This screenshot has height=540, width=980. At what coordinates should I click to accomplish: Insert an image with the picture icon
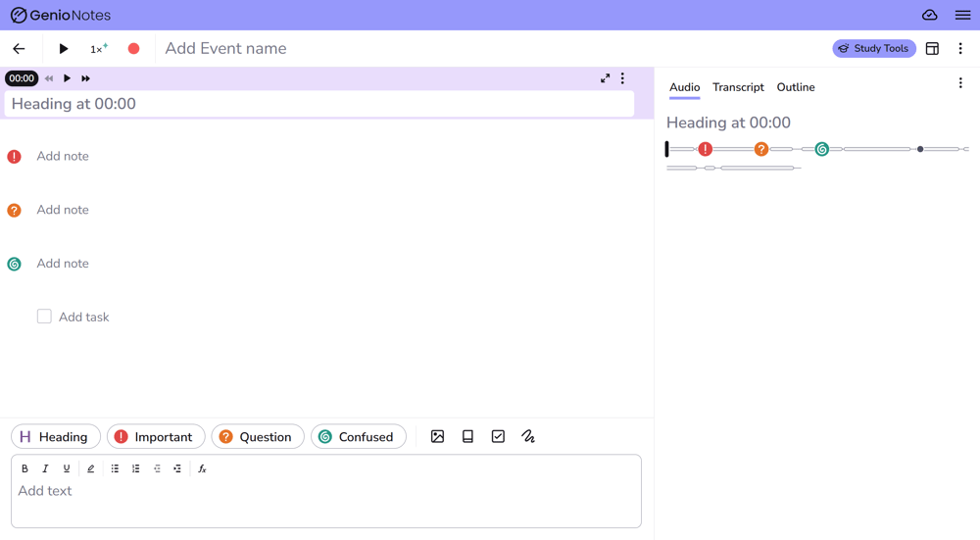(437, 436)
